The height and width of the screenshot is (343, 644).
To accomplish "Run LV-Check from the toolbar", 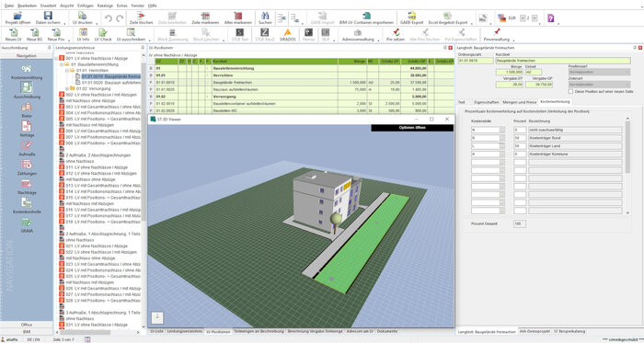I will pyautogui.click(x=103, y=32).
